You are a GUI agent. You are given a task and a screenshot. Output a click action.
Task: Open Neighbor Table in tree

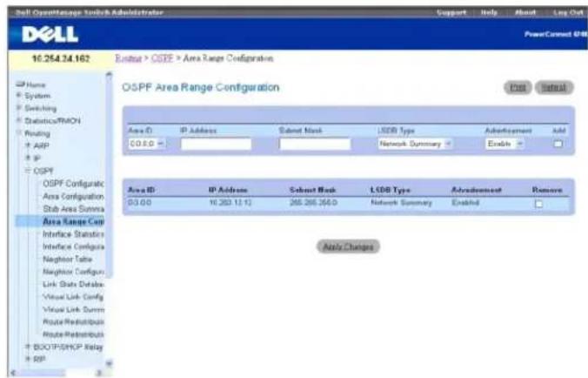tap(67, 259)
